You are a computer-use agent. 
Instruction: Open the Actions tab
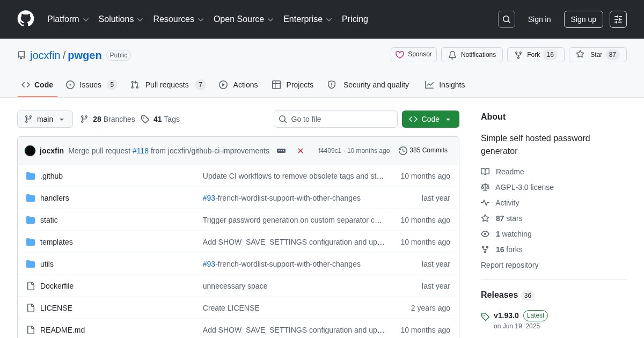pos(238,85)
